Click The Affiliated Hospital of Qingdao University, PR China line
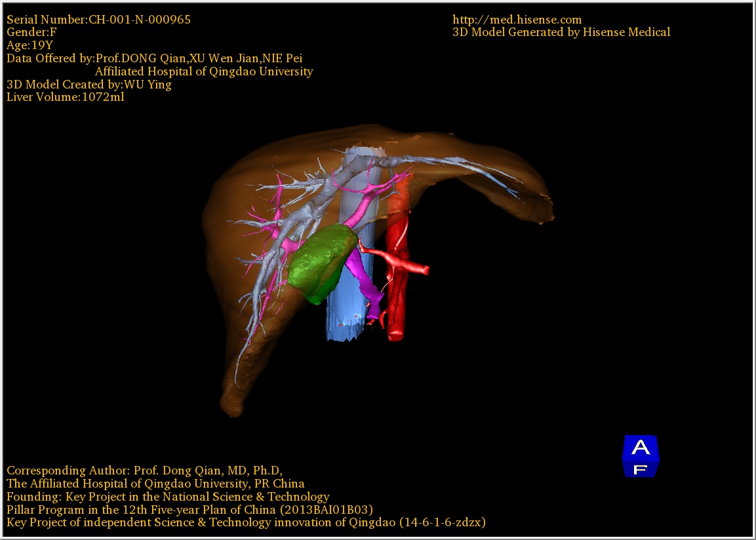 [155, 483]
